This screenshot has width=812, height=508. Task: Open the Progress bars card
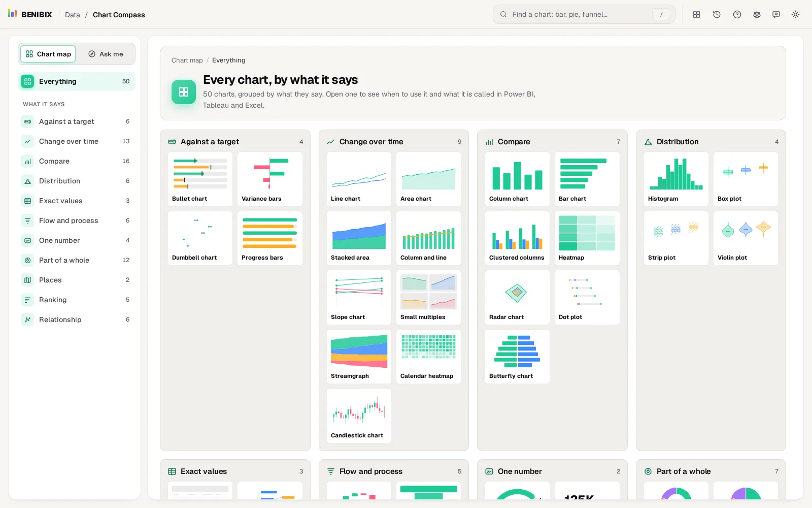click(269, 238)
